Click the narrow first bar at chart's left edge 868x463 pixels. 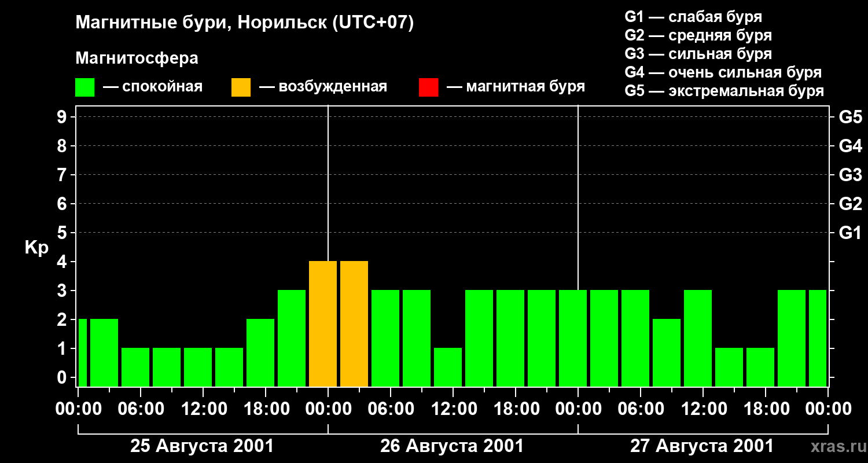coord(82,352)
